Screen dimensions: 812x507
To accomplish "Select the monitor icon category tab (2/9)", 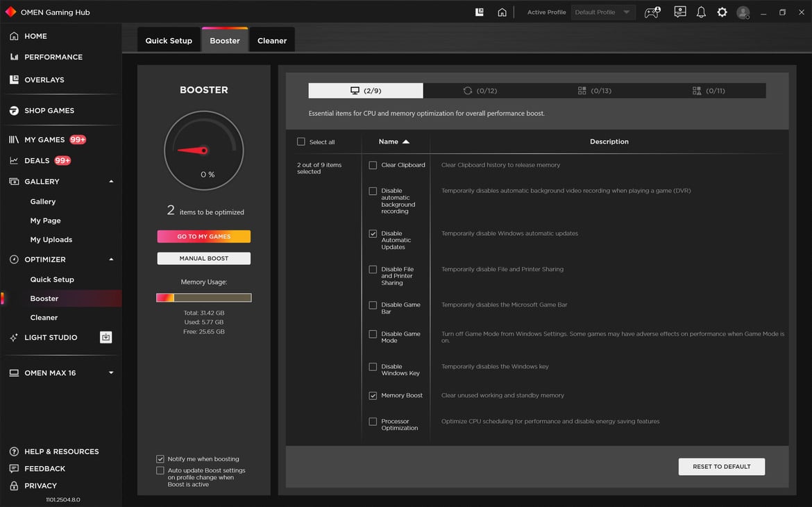I will click(x=366, y=91).
